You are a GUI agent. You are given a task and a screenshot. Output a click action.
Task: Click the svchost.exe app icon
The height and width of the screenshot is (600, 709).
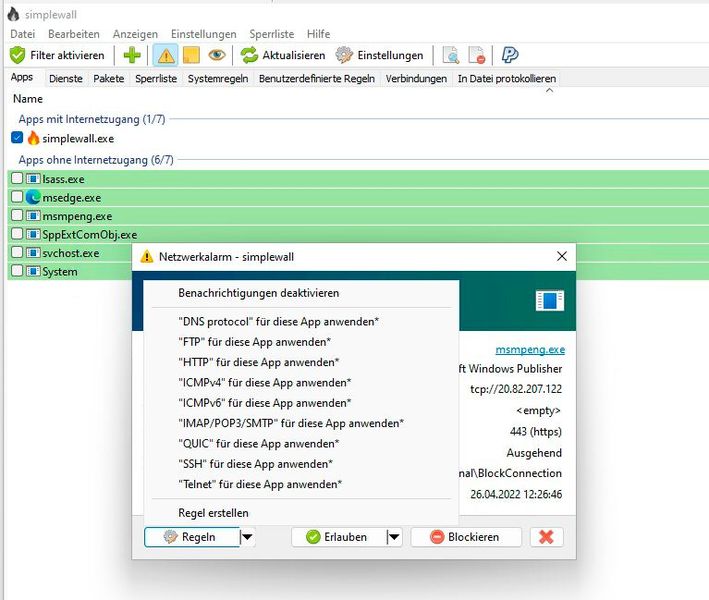33,253
